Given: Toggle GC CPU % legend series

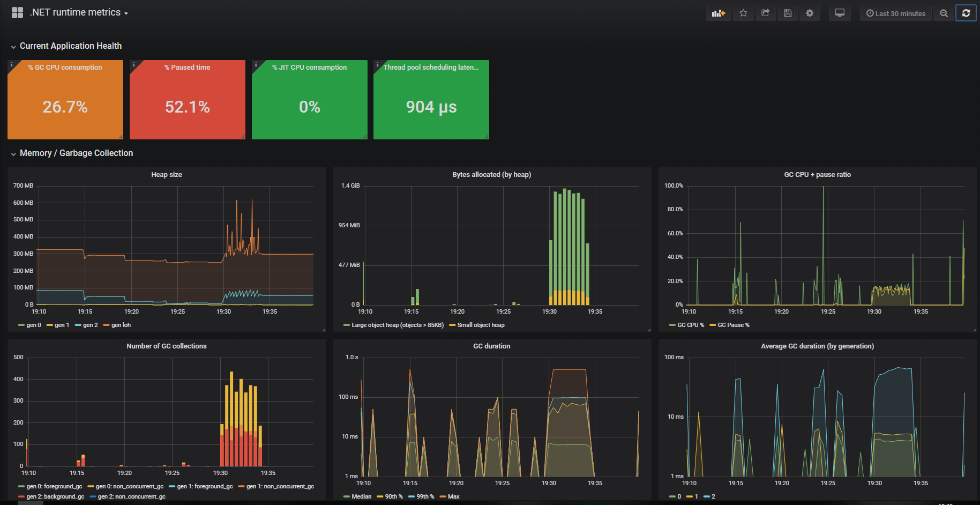Looking at the screenshot, I should point(691,325).
